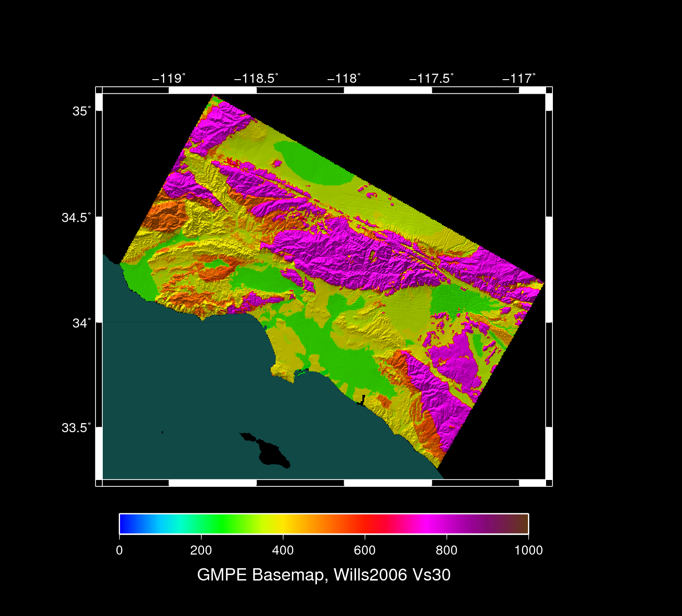Screen dimensions: 682x616
Task: Click the -119° longitude label
Action: point(168,78)
